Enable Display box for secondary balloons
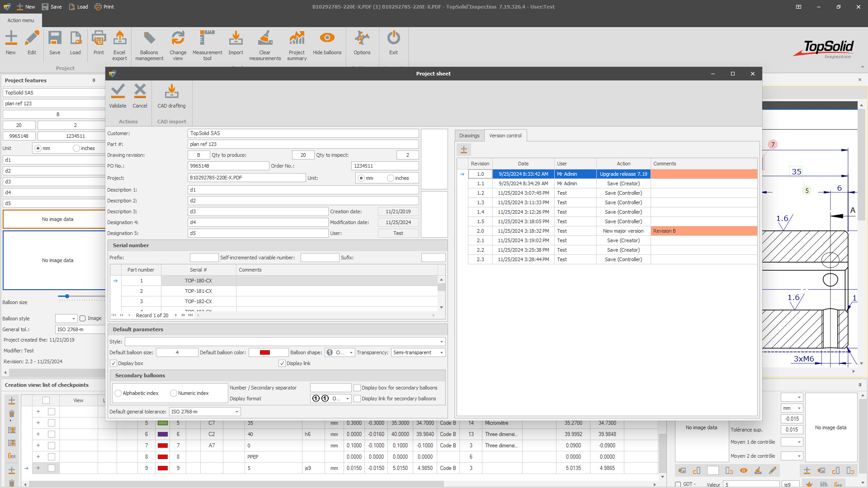The height and width of the screenshot is (488, 868). pos(357,388)
